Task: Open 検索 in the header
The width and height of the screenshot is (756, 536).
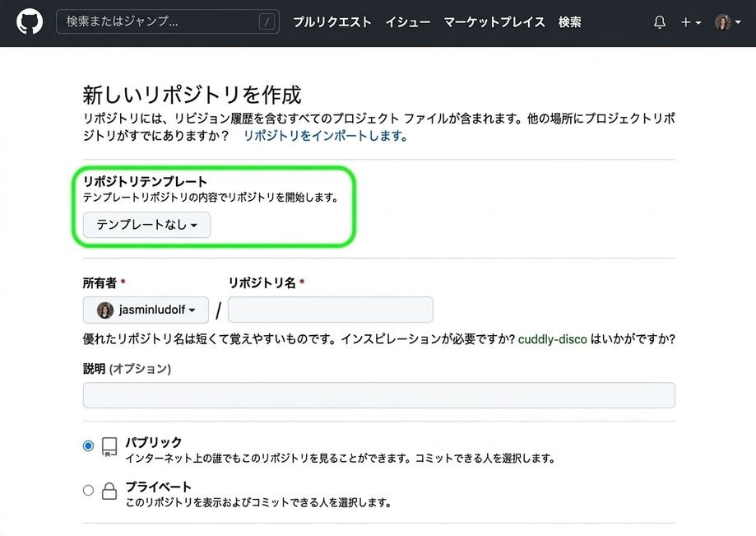Action: (569, 22)
